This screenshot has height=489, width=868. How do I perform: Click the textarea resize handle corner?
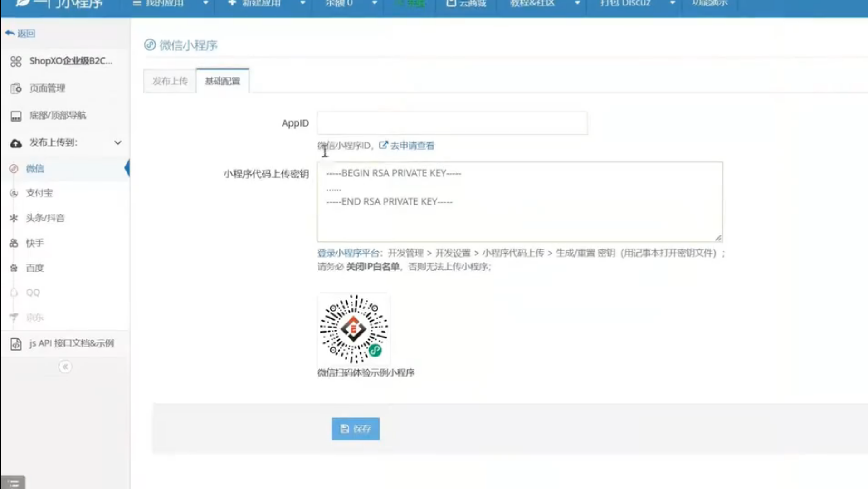pos(718,237)
